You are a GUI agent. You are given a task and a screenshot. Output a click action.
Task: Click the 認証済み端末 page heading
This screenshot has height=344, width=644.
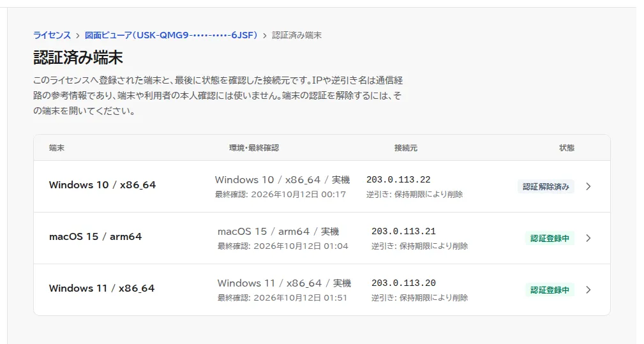tap(78, 58)
